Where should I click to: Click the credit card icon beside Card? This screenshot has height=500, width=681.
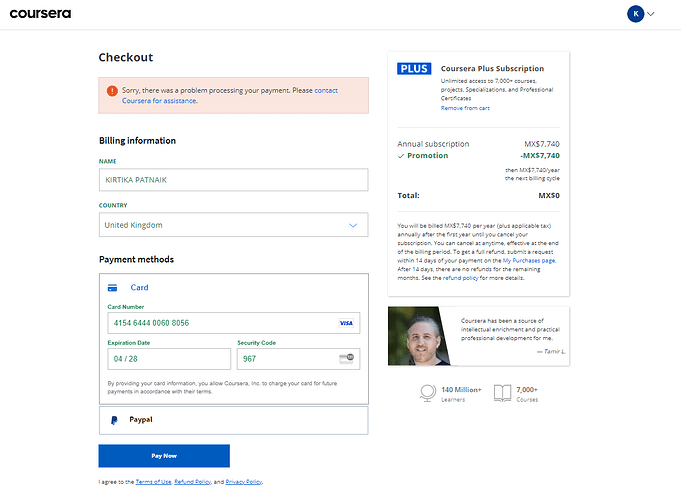[x=112, y=288]
